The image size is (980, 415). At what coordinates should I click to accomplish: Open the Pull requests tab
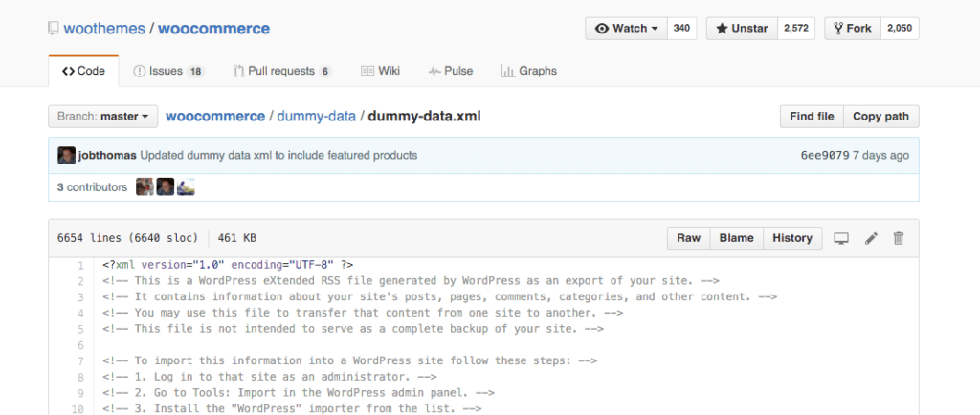click(282, 71)
